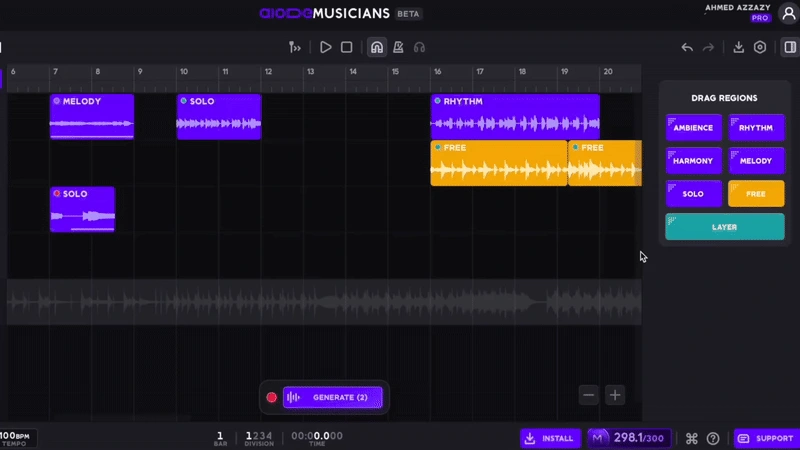Viewport: 800px width, 450px height.
Task: Open settings via the hexagon gear icon
Action: click(760, 47)
